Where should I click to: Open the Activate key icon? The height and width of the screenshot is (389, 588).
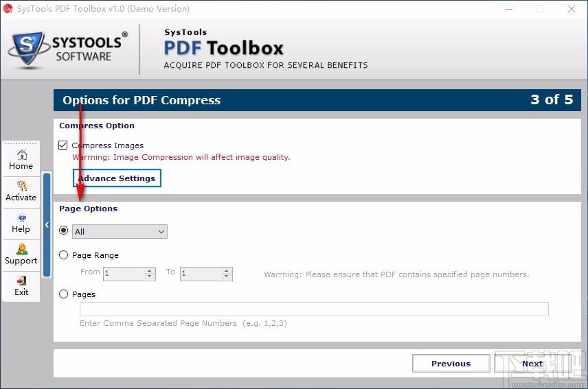tap(22, 186)
